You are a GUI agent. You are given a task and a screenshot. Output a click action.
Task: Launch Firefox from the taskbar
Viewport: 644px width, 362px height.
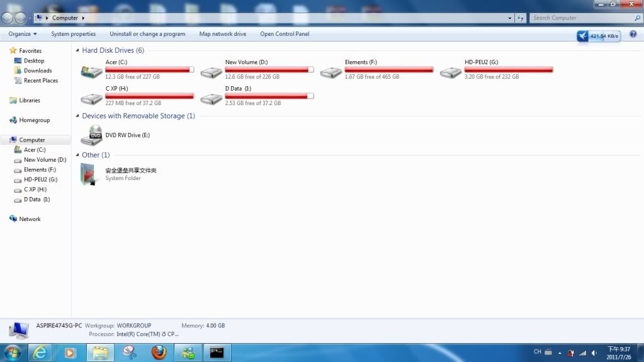[x=159, y=353]
